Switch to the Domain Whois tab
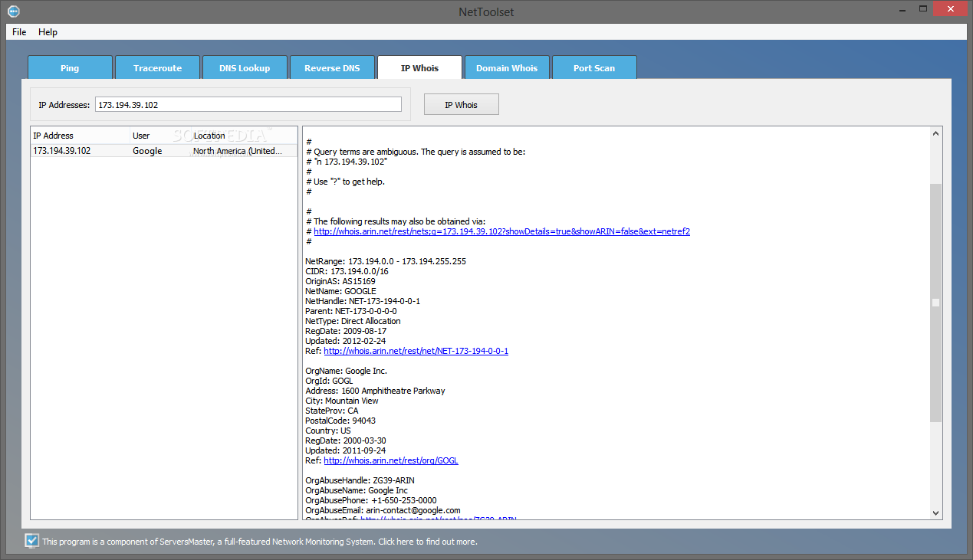The height and width of the screenshot is (560, 973). click(507, 67)
